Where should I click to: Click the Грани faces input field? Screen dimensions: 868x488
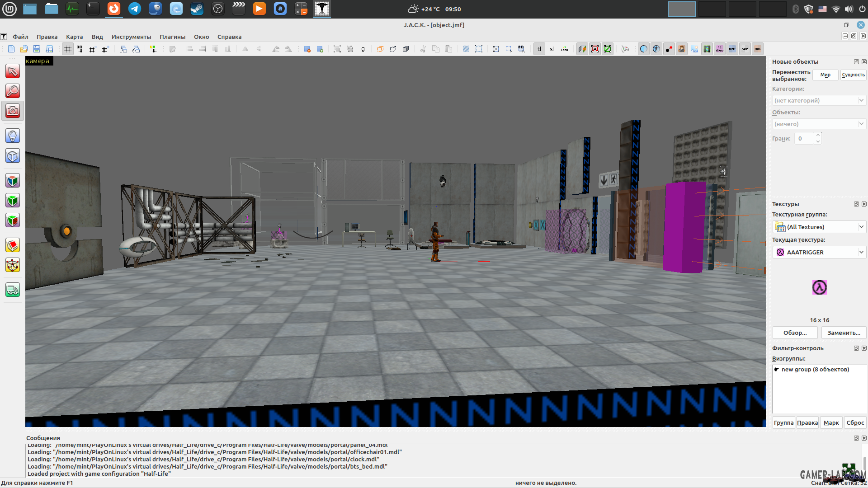(x=805, y=139)
